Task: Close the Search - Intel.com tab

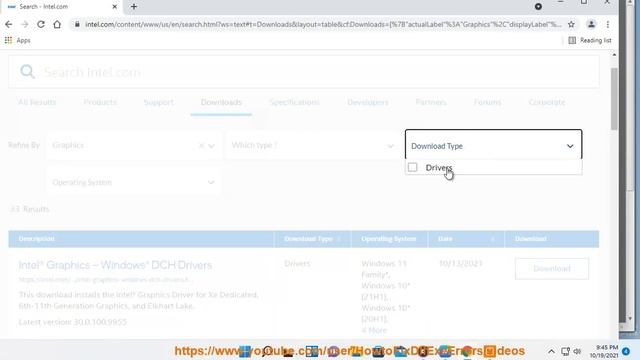Action: [x=115, y=7]
